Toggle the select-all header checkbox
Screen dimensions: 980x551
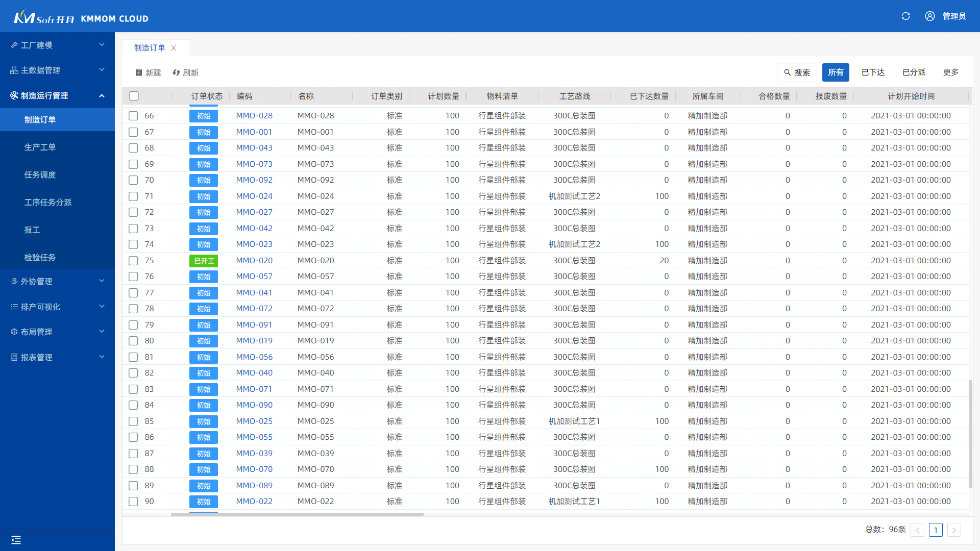point(134,96)
